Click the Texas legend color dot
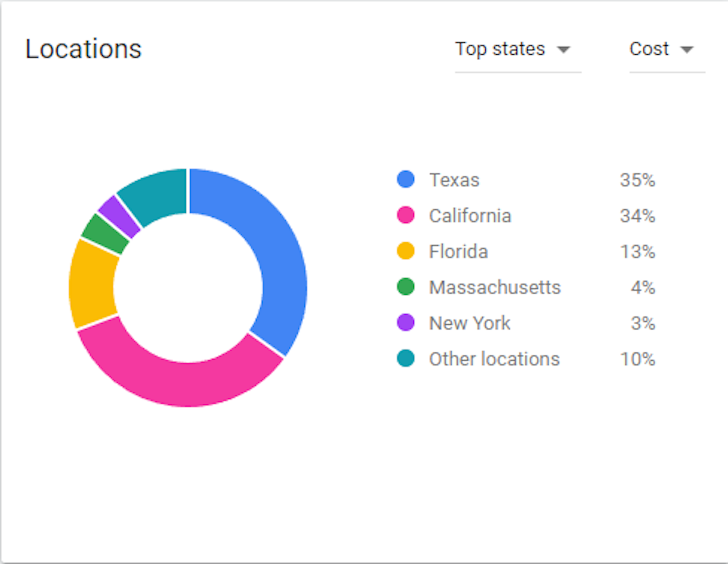The image size is (728, 564). [406, 180]
